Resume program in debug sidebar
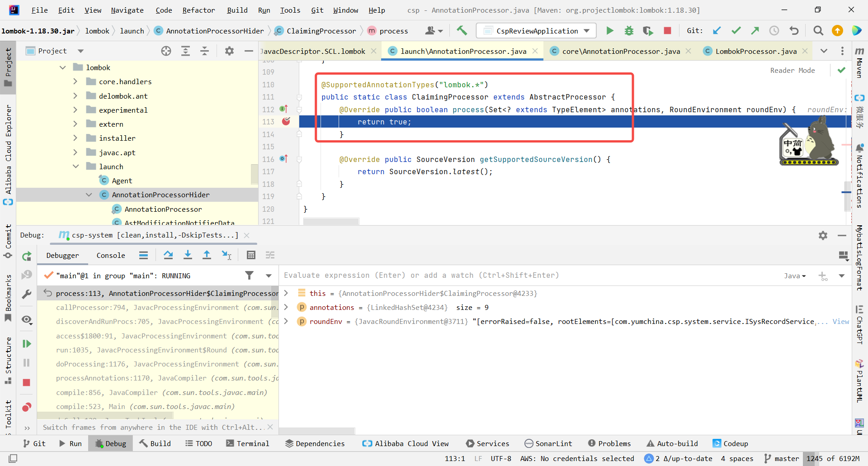Image resolution: width=868 pixels, height=466 pixels. click(x=27, y=344)
